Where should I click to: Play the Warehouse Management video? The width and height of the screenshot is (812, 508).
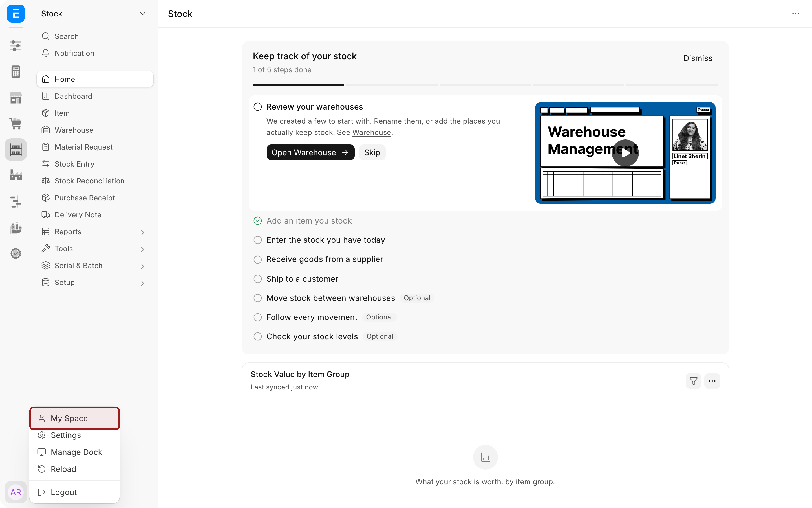point(625,153)
